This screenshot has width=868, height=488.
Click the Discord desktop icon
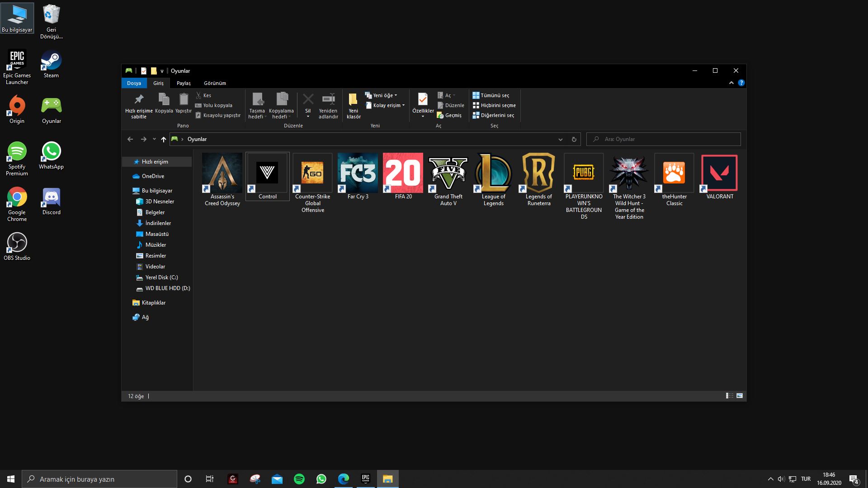51,201
